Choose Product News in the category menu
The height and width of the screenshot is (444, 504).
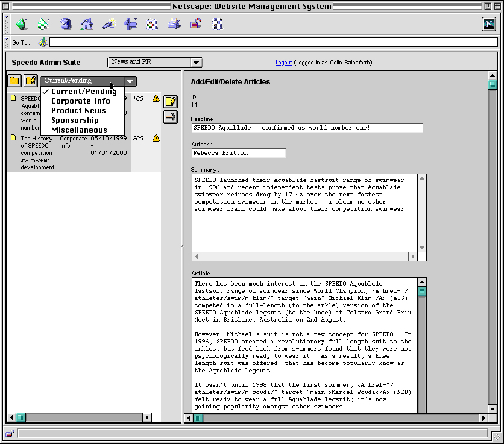pos(78,111)
